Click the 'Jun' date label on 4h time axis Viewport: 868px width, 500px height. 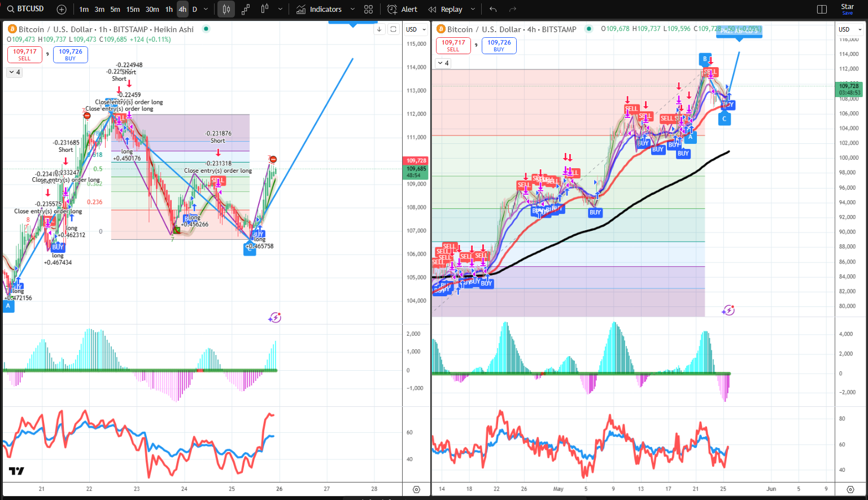click(771, 489)
